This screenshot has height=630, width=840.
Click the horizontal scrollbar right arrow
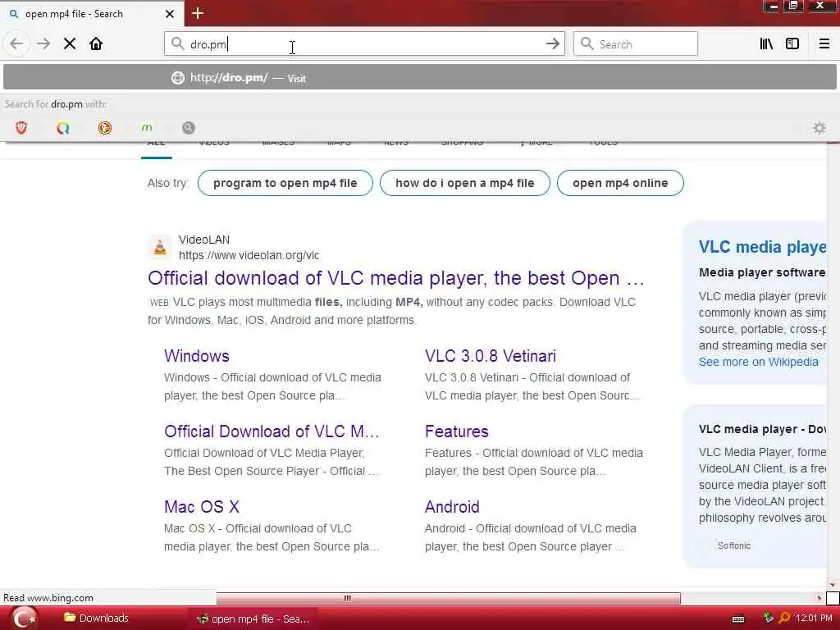click(819, 598)
